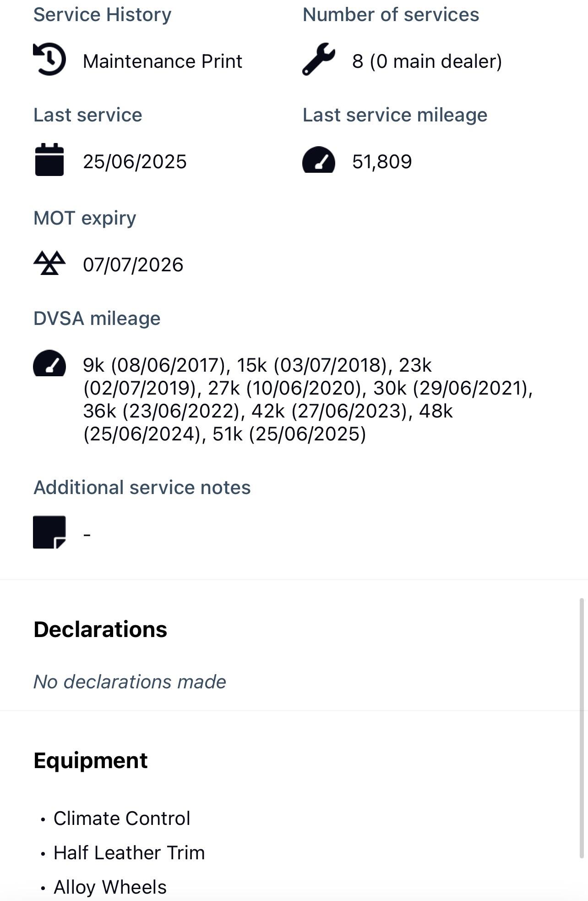
Task: Click the MOT expiry date 07/07/2026
Action: (x=133, y=265)
